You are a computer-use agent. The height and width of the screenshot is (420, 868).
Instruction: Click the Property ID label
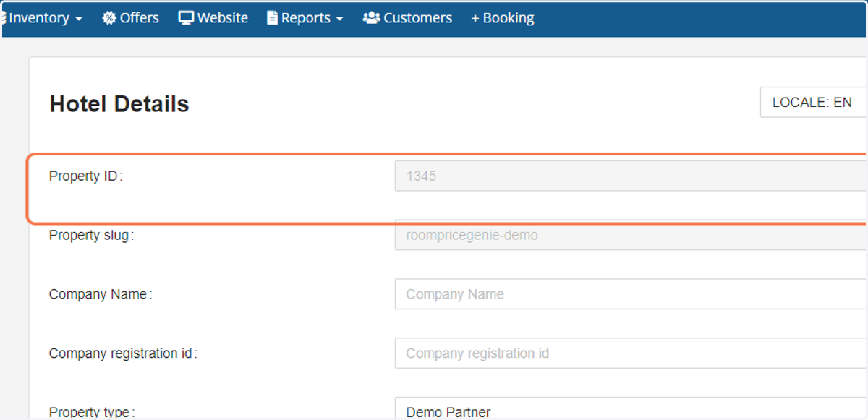click(86, 176)
